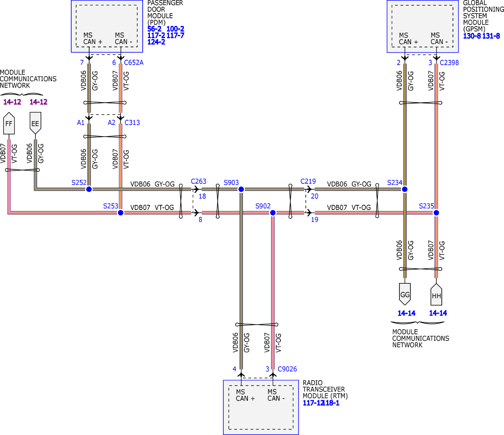Click splice label S235
Image resolution: width=504 pixels, height=435 pixels.
click(x=426, y=206)
